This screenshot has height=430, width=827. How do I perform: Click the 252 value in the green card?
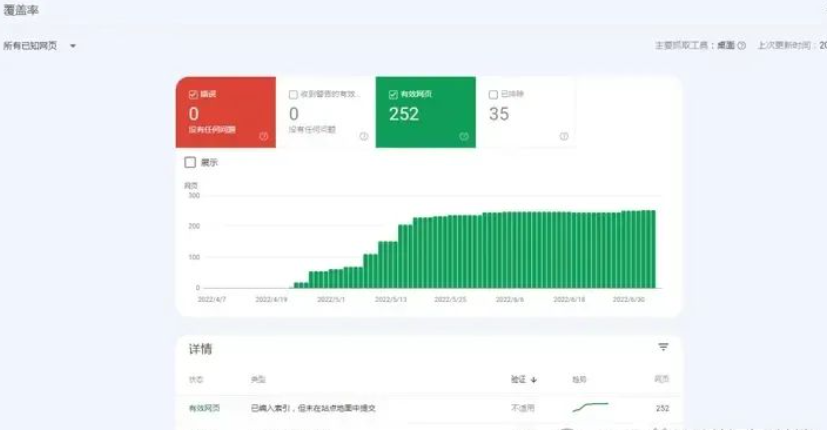coord(404,114)
